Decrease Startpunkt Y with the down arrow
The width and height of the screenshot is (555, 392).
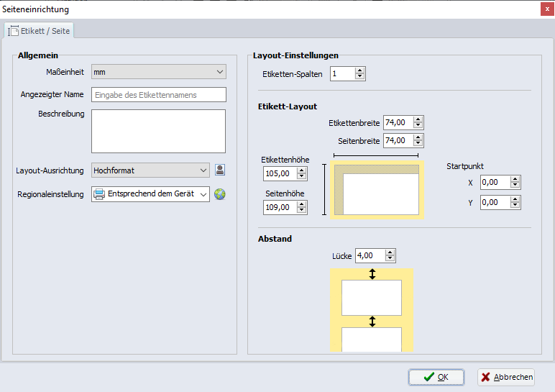point(515,206)
